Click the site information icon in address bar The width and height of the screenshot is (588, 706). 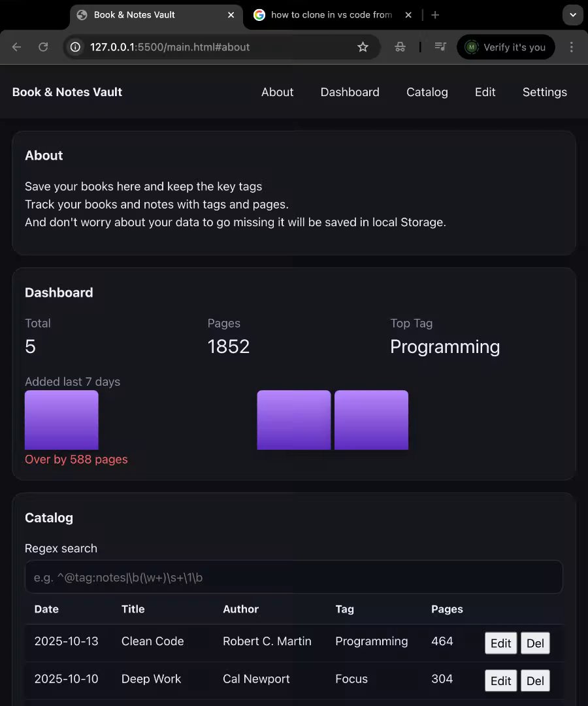click(75, 47)
